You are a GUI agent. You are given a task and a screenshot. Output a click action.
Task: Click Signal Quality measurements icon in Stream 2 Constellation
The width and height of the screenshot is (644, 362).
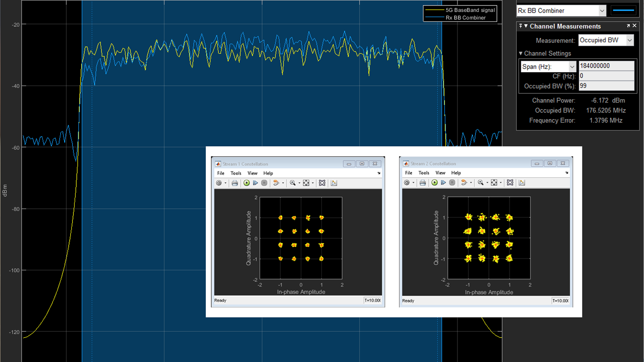tap(522, 183)
